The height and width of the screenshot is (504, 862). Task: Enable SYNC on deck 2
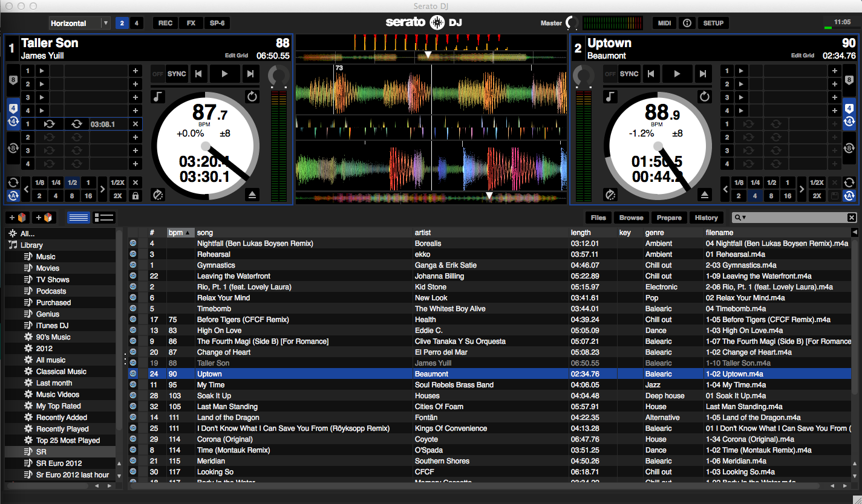[629, 74]
